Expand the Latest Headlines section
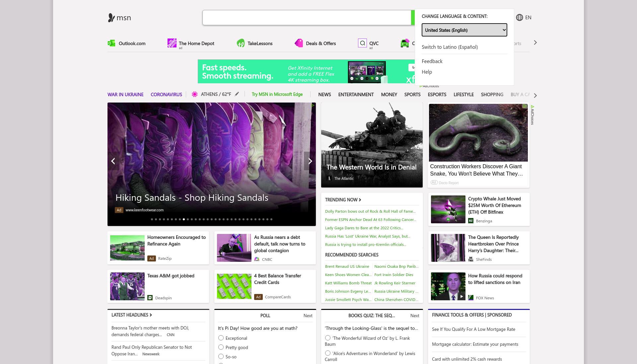This screenshot has height=364, width=637. pos(132,315)
